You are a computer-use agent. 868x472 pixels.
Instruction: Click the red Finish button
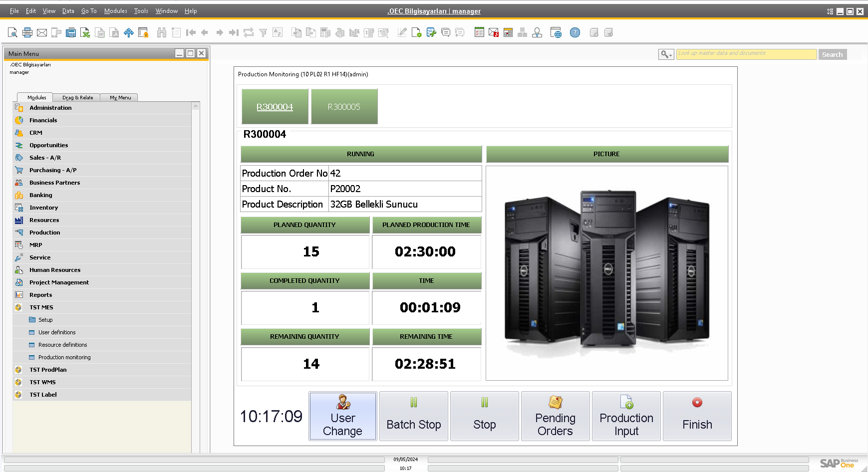pyautogui.click(x=697, y=416)
